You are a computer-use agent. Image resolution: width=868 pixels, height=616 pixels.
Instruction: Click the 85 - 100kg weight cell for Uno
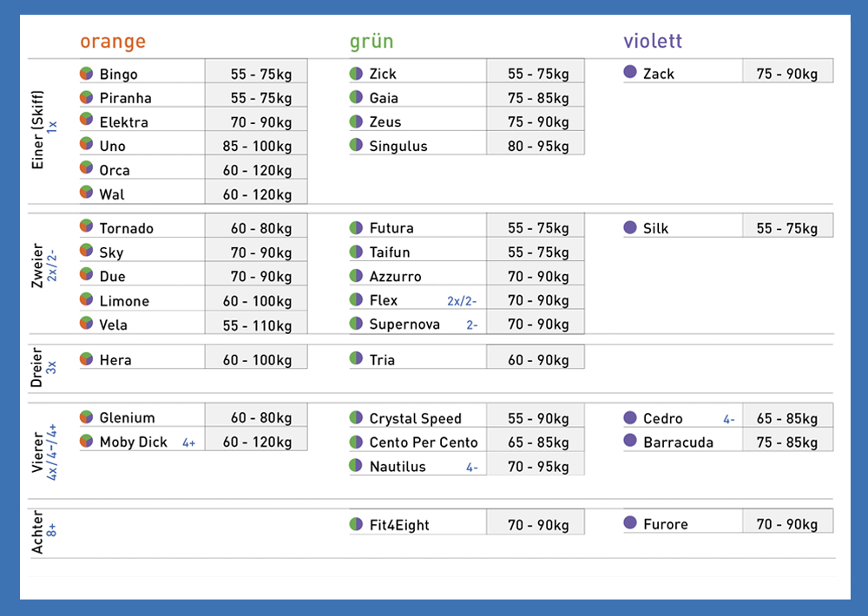256,146
